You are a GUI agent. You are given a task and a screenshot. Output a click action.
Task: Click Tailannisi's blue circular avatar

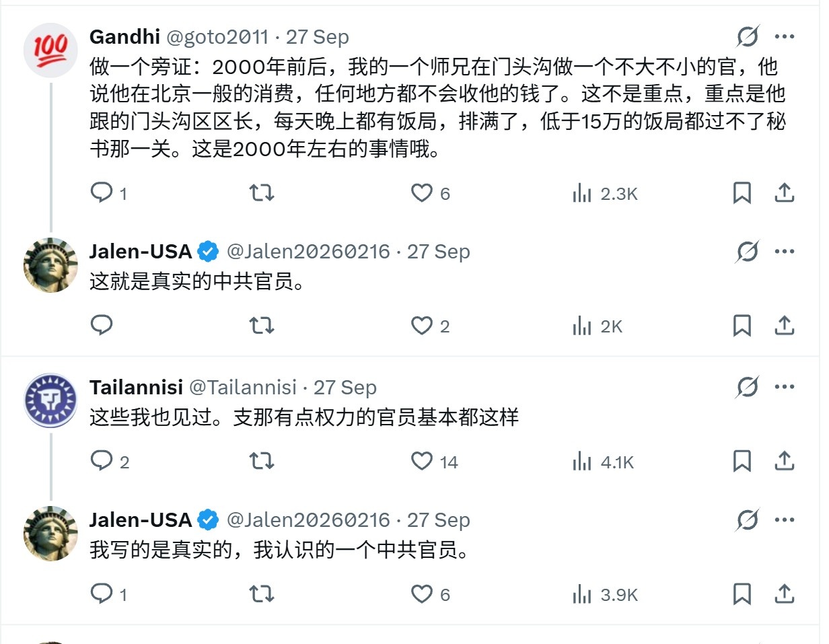point(50,400)
